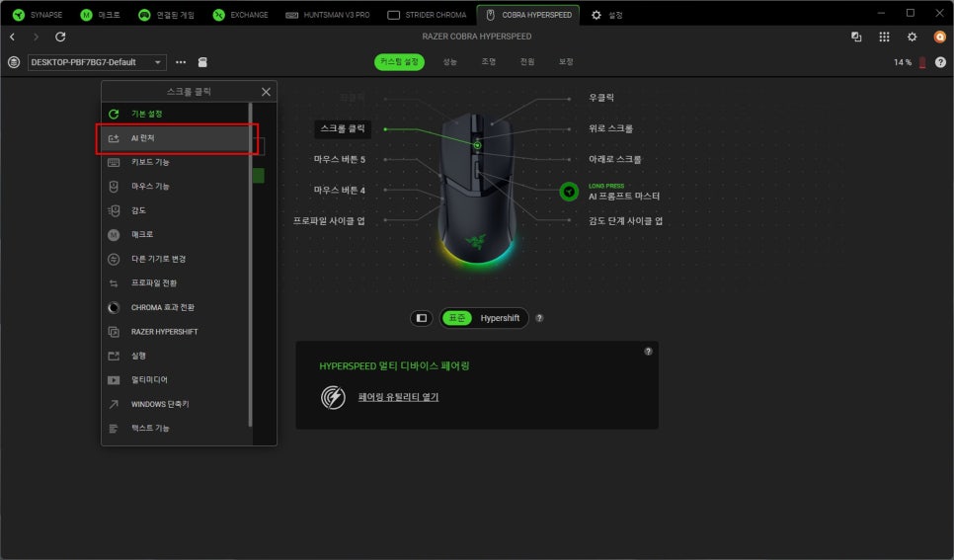
Task: Choose 프로파일 전환 option
Action: (175, 283)
